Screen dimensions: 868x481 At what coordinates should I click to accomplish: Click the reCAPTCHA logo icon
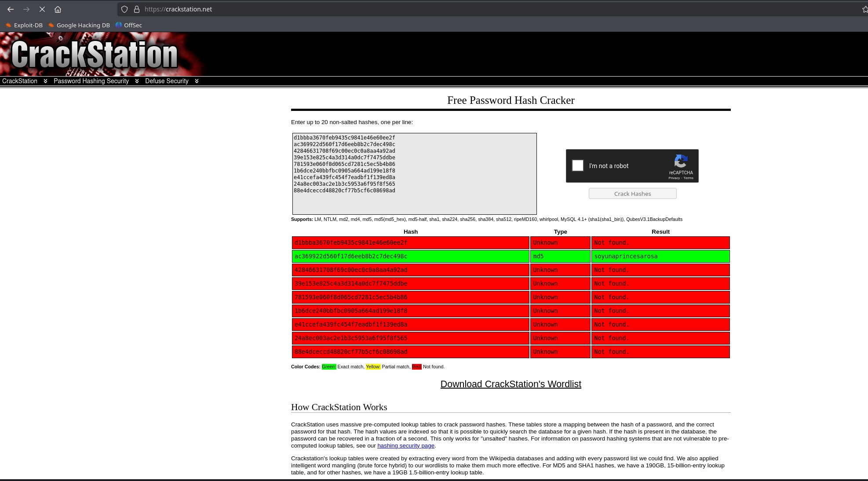[680, 161]
